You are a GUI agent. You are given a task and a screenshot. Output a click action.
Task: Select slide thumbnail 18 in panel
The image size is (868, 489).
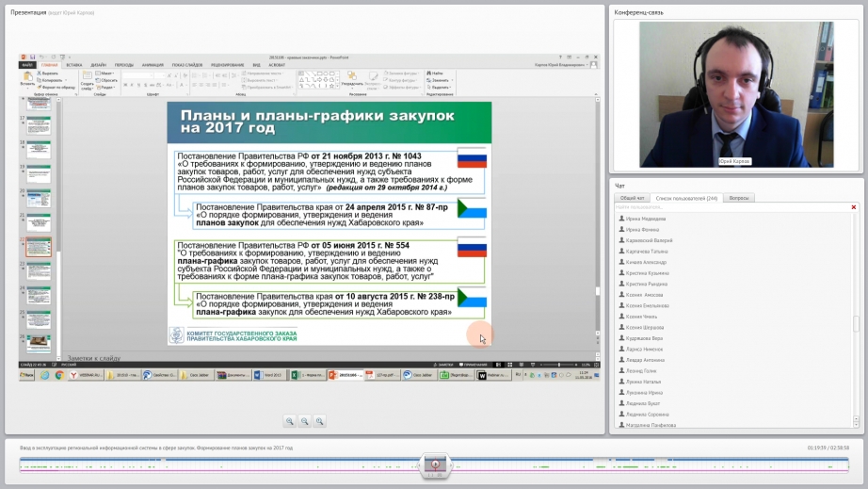(39, 150)
